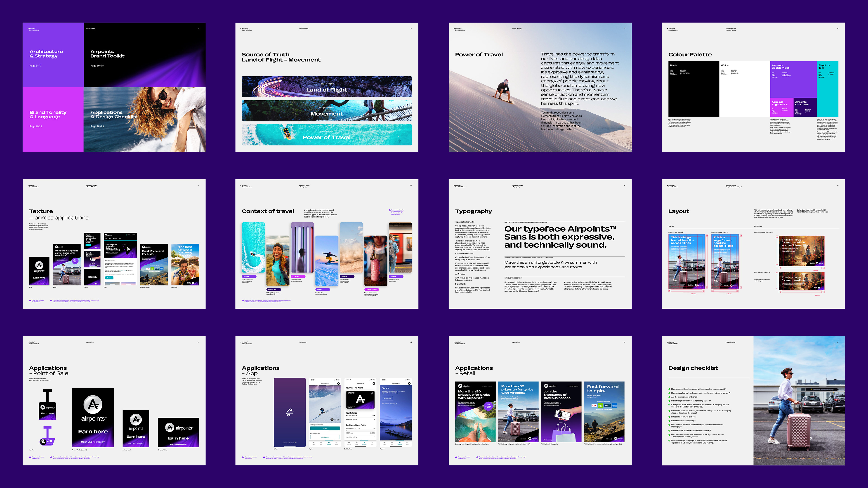Select the Movement design dimension banner

326,111
